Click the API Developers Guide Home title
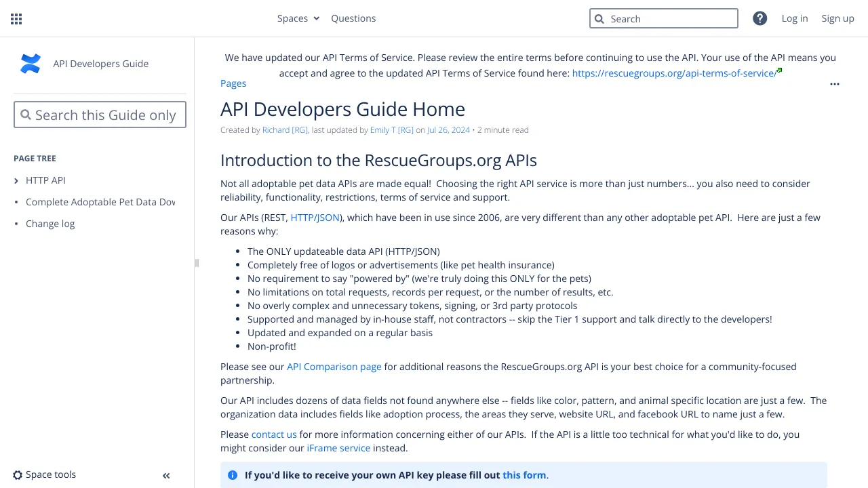The width and height of the screenshot is (868, 488). pyautogui.click(x=342, y=109)
